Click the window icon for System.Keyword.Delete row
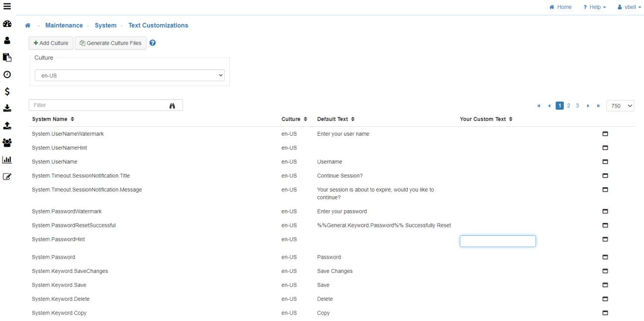Screen dimensions: 644x321 (x=605, y=299)
